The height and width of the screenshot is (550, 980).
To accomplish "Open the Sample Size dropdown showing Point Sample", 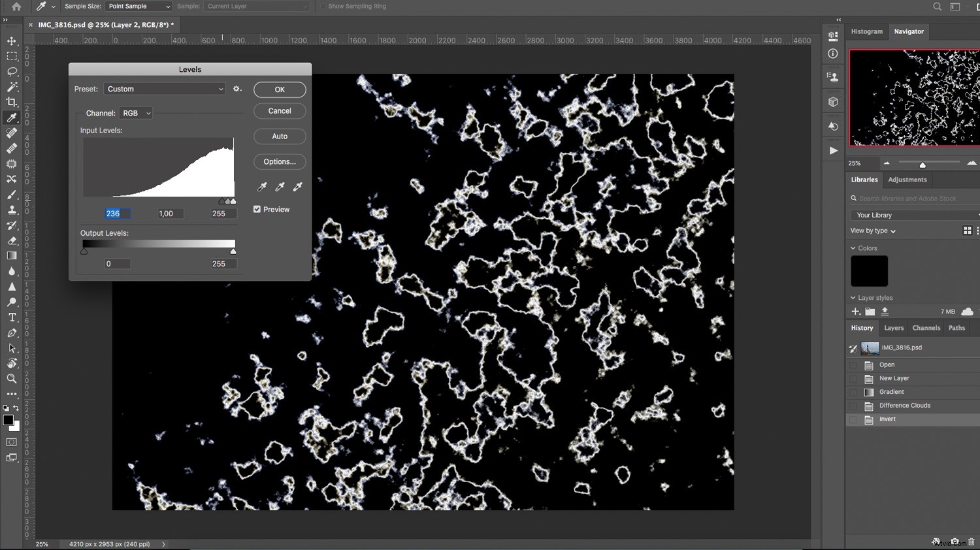I will tap(138, 6).
